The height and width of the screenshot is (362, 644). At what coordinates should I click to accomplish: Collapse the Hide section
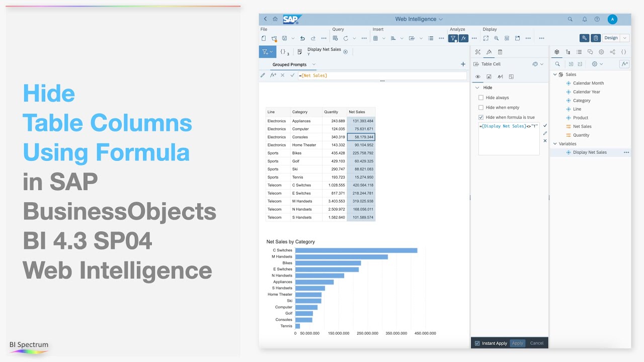[x=477, y=87]
